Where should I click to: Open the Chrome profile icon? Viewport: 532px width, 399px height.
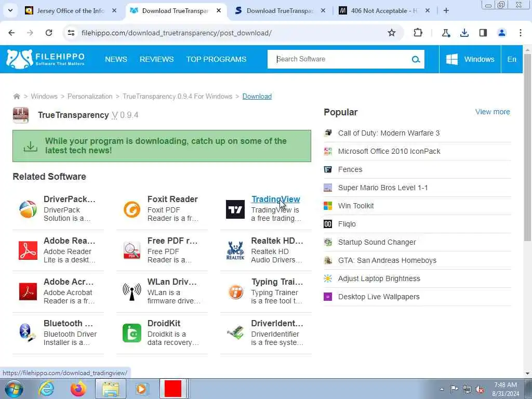pos(501,33)
